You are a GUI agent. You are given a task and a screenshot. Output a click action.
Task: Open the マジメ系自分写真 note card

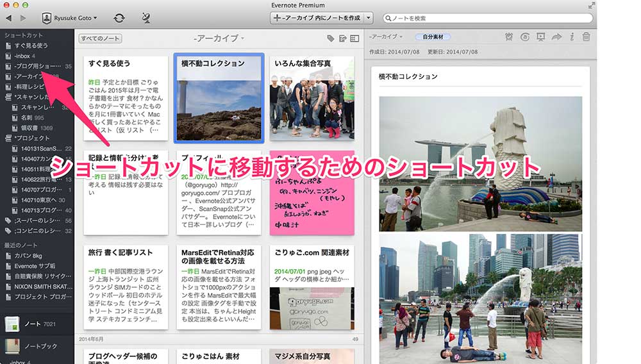tap(312, 356)
